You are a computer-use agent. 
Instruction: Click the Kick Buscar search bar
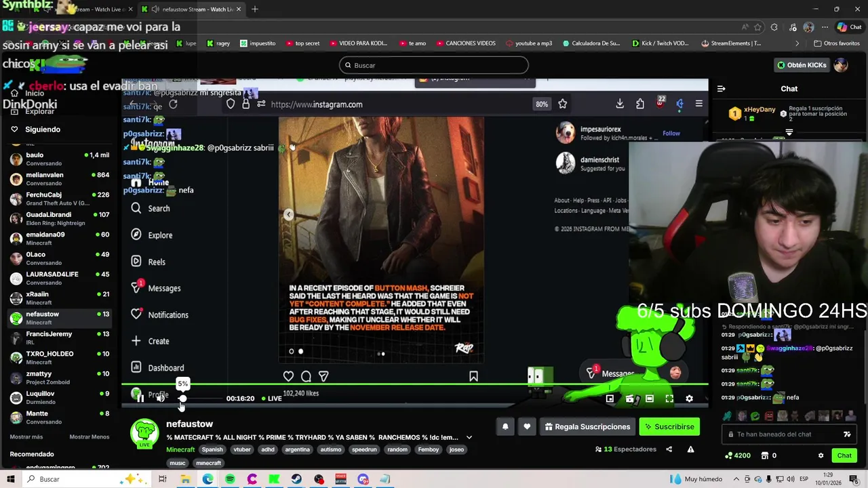[x=434, y=65]
